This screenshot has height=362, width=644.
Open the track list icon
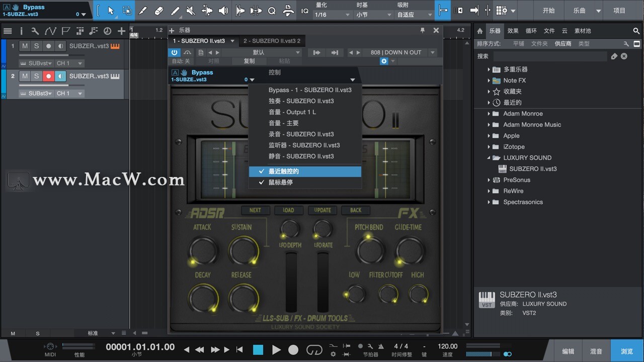pos(8,31)
